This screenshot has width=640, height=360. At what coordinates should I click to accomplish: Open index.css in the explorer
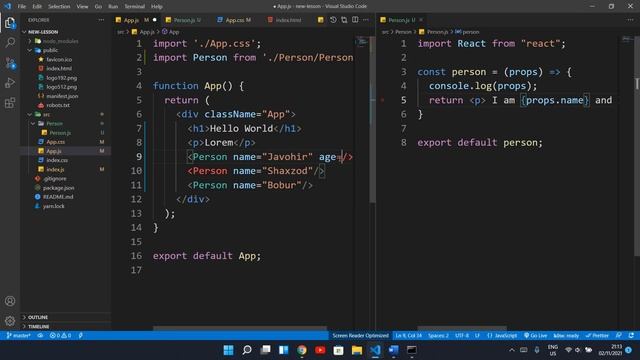point(57,160)
